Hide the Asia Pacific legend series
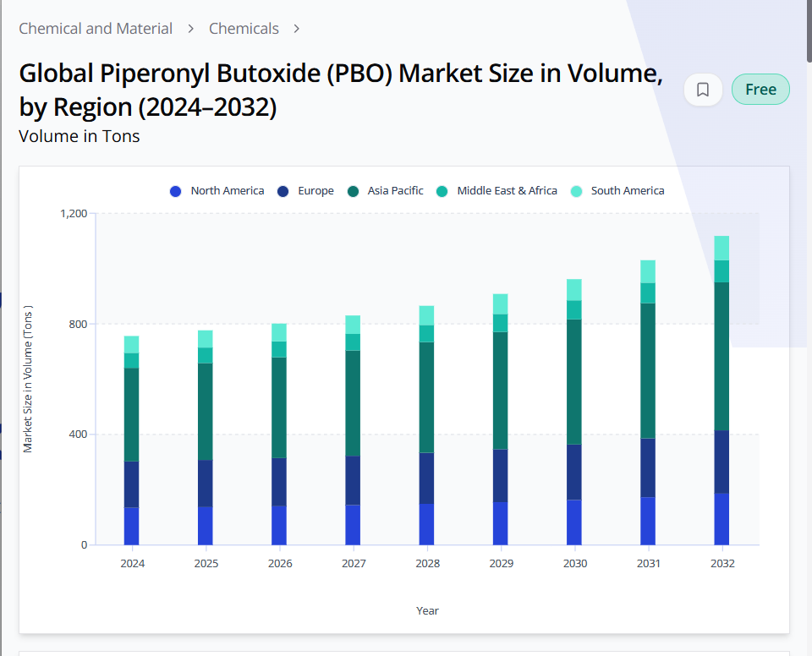Screen dimensions: 812x656 tap(395, 191)
